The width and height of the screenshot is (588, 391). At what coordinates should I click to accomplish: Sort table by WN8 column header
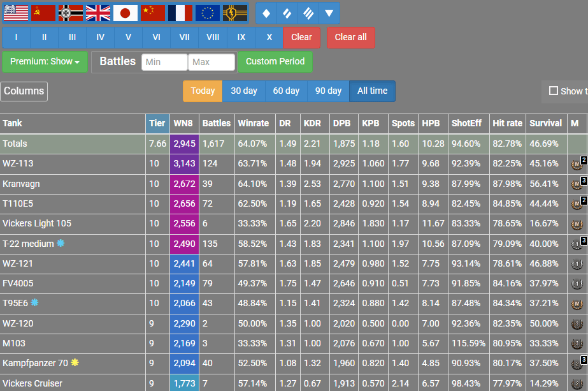(x=183, y=123)
